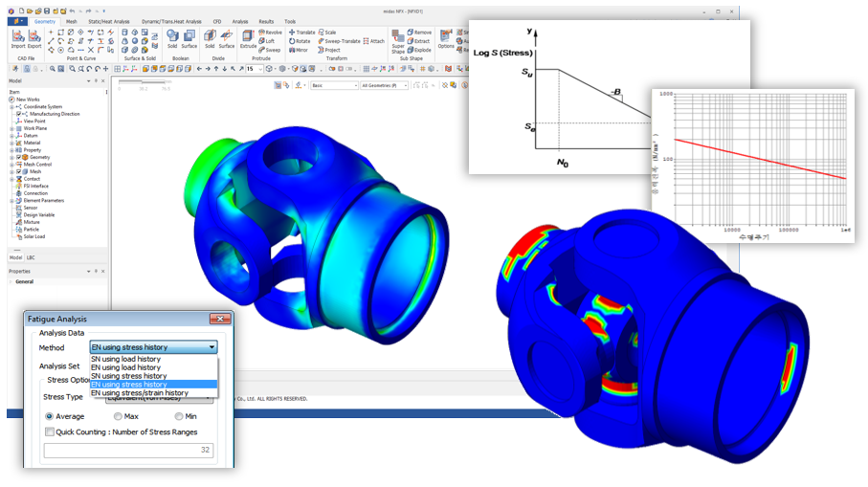
Task: Select the Boolean Solid tool
Action: tap(172, 38)
